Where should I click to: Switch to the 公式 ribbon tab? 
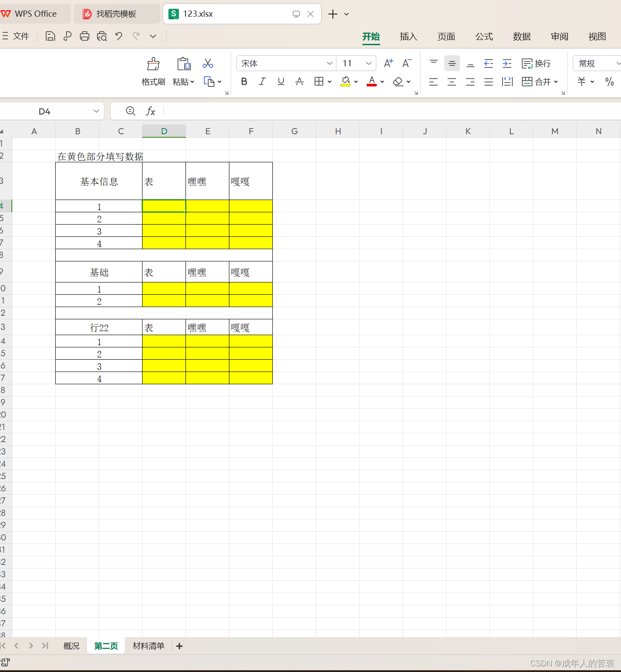pos(484,36)
